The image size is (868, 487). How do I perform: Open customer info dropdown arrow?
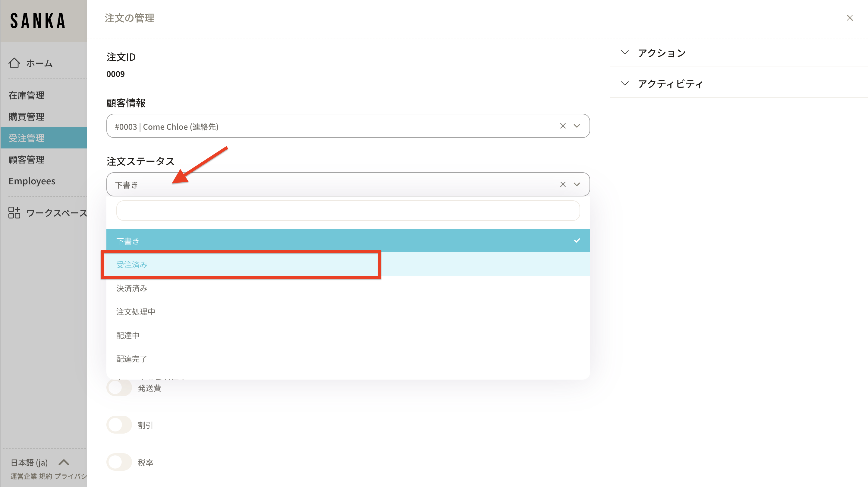(x=577, y=126)
